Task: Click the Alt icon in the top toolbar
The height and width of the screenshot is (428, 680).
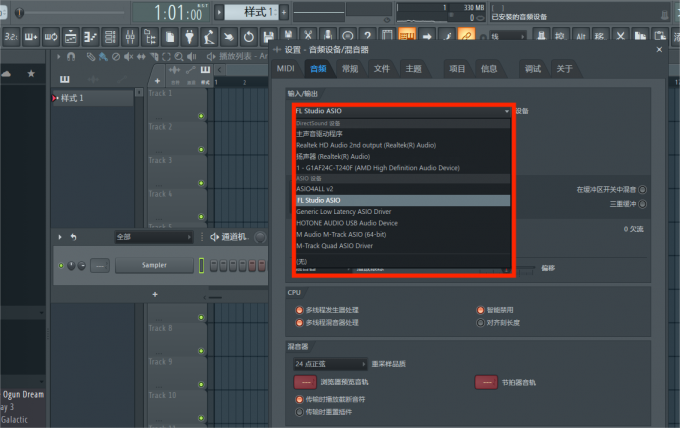Action: [581, 36]
